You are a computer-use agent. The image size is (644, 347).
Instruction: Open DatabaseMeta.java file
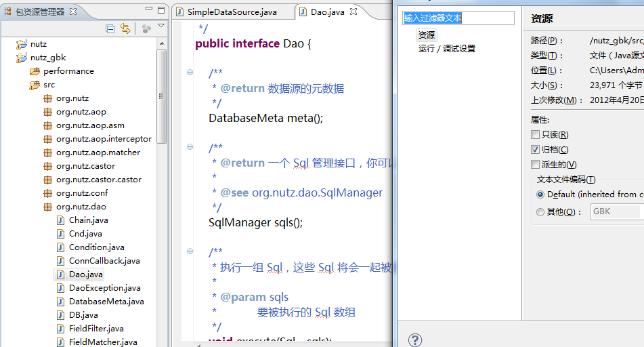click(106, 302)
